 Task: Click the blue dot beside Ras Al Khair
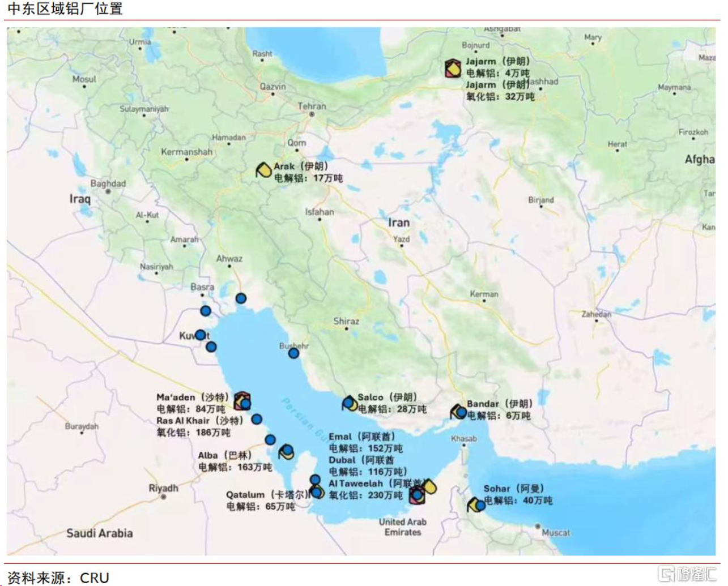pos(257,420)
